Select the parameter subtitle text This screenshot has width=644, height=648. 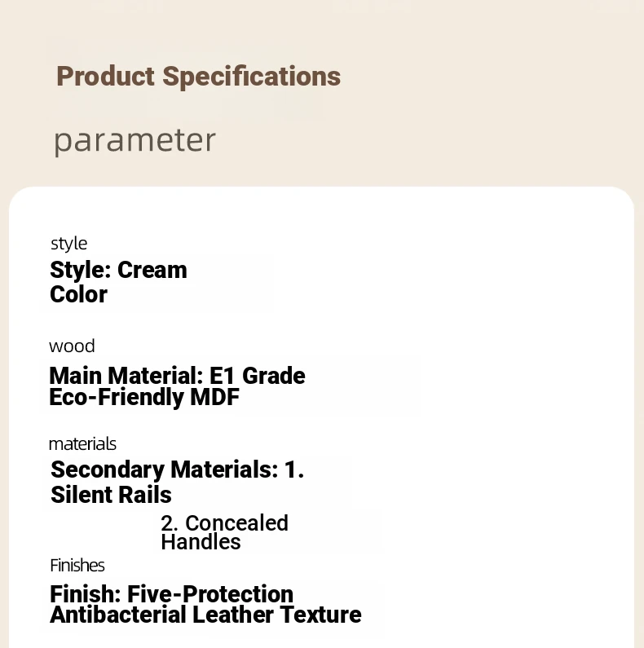coord(135,141)
